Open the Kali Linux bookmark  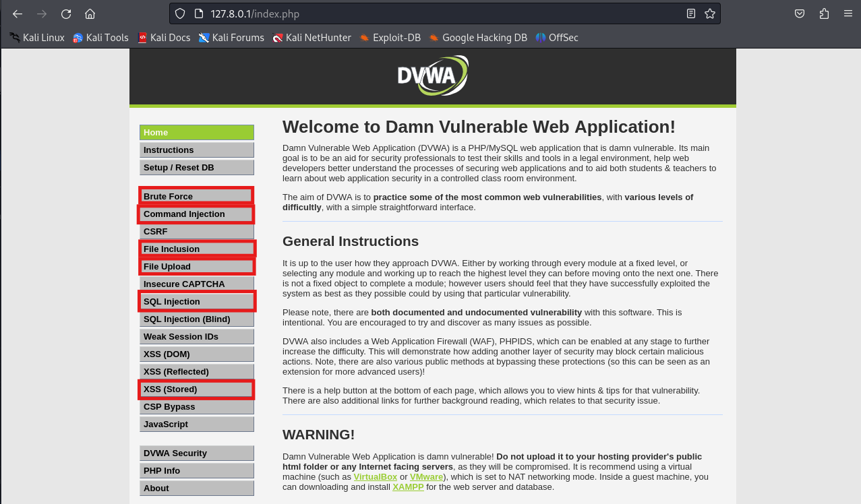[36, 38]
